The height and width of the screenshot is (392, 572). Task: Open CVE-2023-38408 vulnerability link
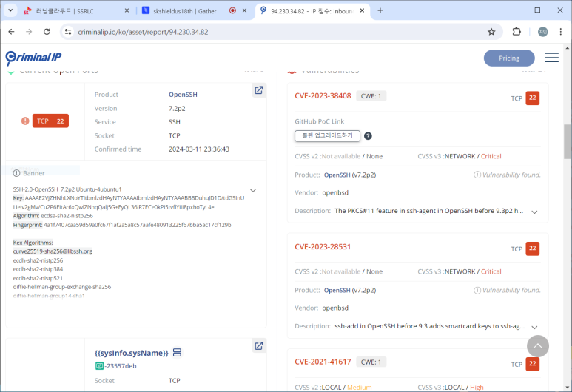(323, 96)
